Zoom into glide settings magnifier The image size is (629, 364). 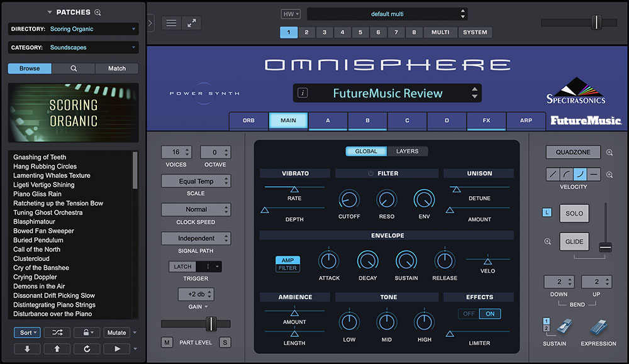(548, 242)
